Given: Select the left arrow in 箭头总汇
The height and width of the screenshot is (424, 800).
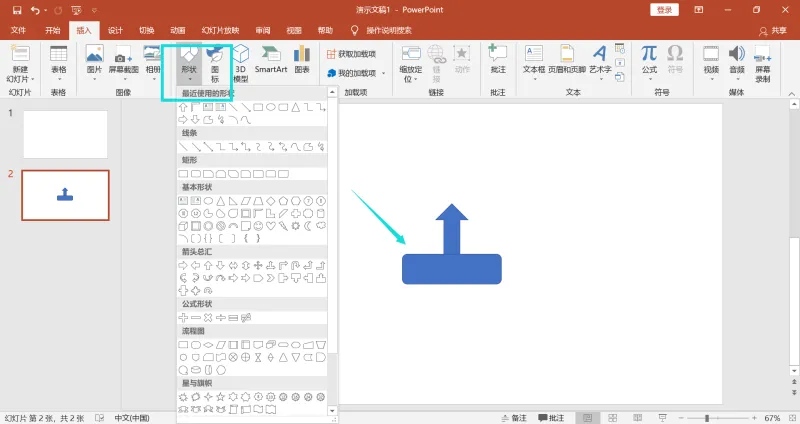Looking at the screenshot, I should click(x=195, y=265).
